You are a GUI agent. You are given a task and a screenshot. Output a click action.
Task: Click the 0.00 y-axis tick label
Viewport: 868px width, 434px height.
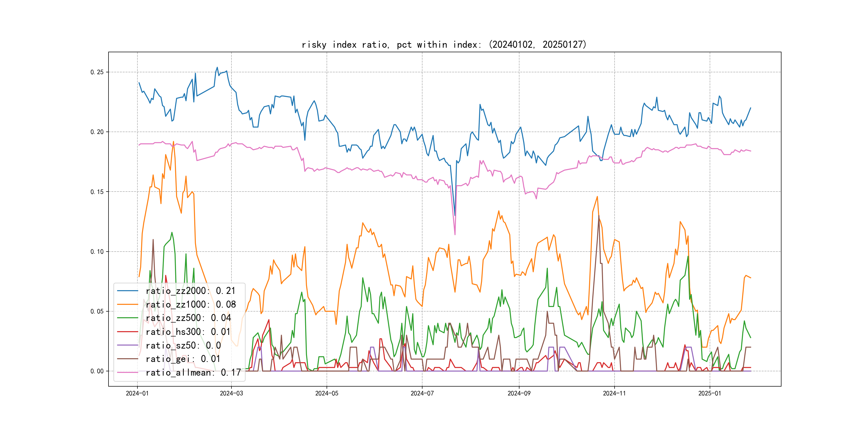click(x=97, y=371)
